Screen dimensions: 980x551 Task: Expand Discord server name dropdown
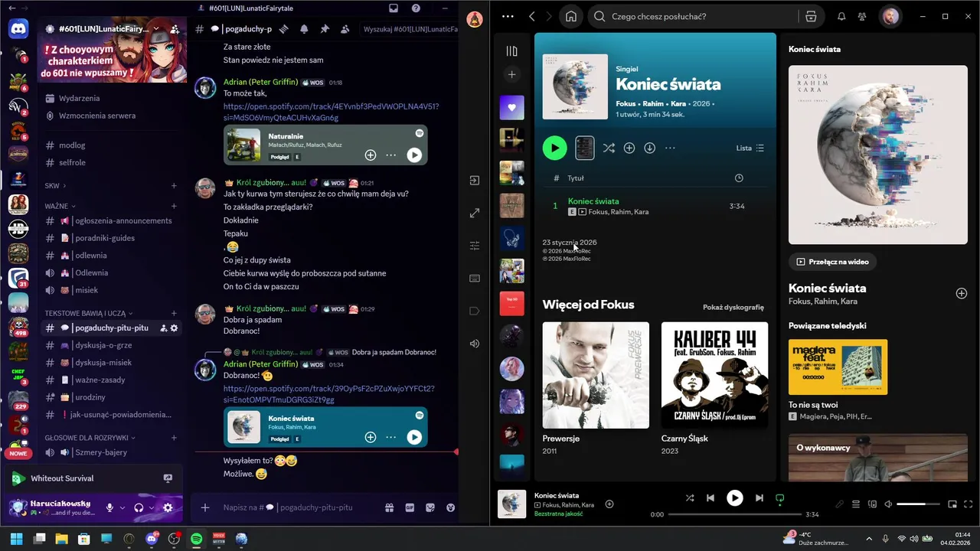point(156,29)
